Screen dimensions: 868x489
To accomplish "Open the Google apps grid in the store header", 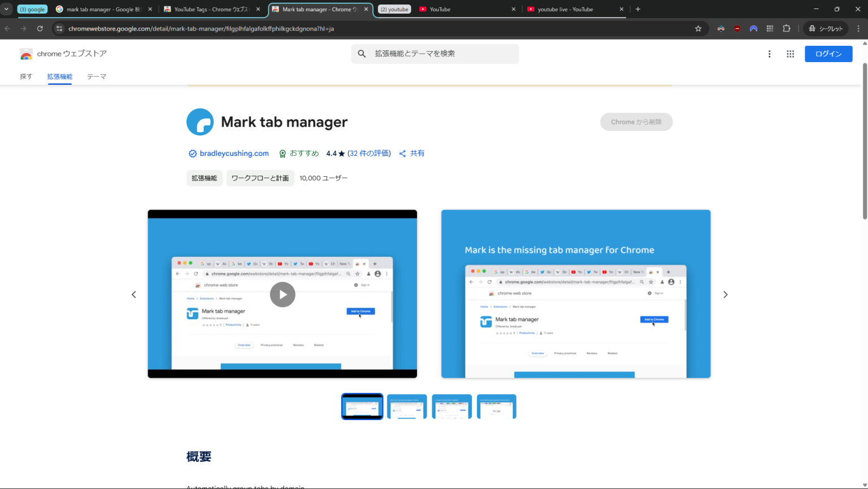I will [x=790, y=54].
